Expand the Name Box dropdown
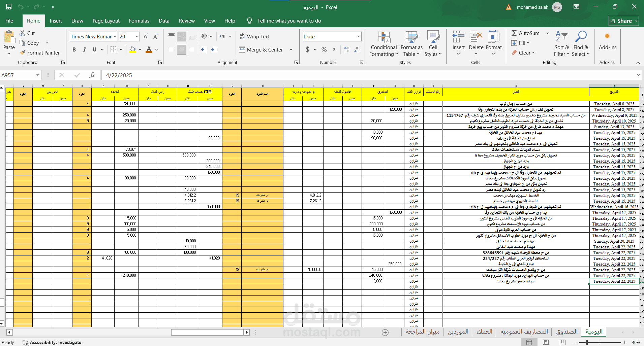 (x=37, y=75)
